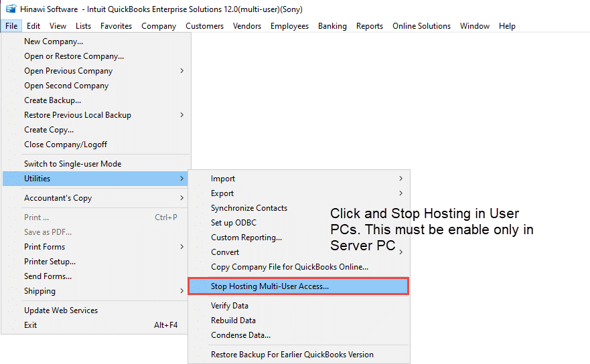Viewport: 590px width, 364px height.
Task: Open the Vendors menu
Action: pyautogui.click(x=247, y=26)
